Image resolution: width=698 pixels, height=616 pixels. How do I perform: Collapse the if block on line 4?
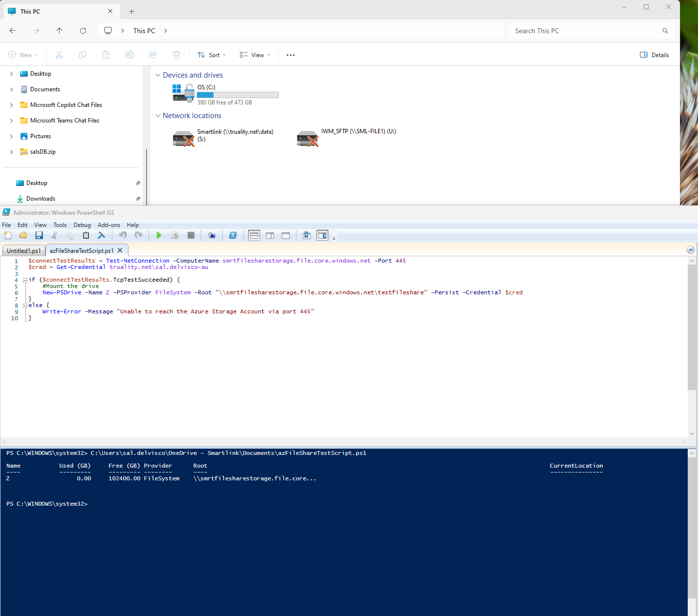click(24, 280)
